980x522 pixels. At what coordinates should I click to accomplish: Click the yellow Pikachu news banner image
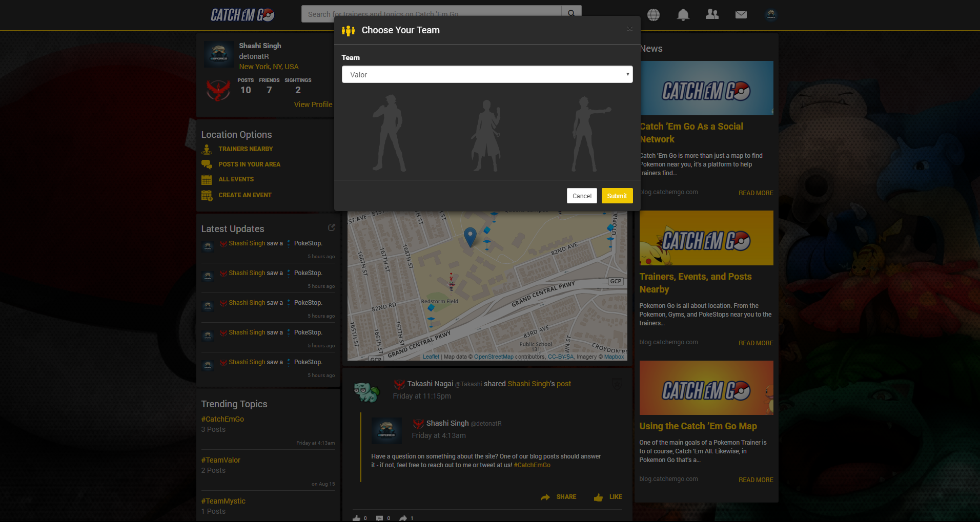[706, 238]
